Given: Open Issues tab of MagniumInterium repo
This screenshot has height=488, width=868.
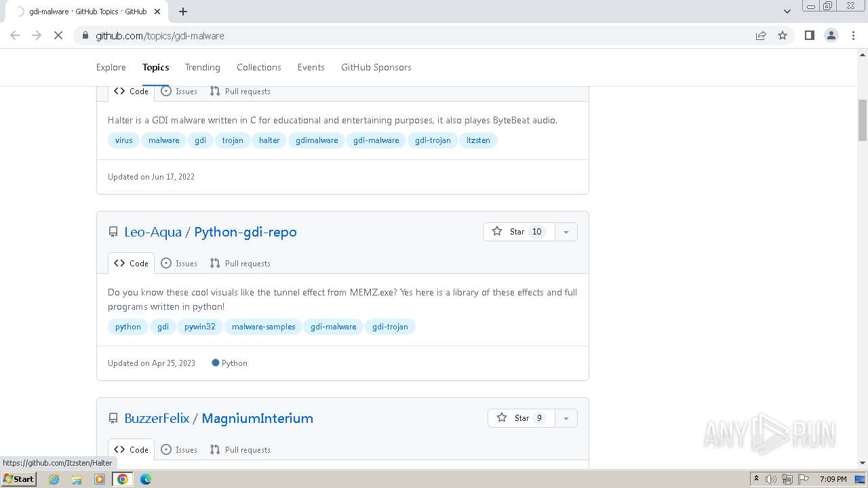Looking at the screenshot, I should pyautogui.click(x=179, y=450).
